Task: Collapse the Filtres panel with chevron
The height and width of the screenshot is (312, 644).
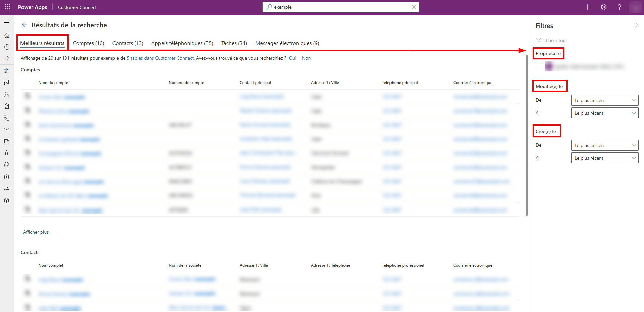Action: (x=637, y=25)
